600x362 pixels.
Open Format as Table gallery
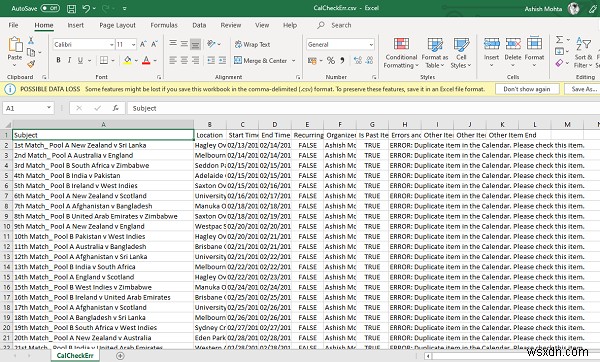point(435,53)
